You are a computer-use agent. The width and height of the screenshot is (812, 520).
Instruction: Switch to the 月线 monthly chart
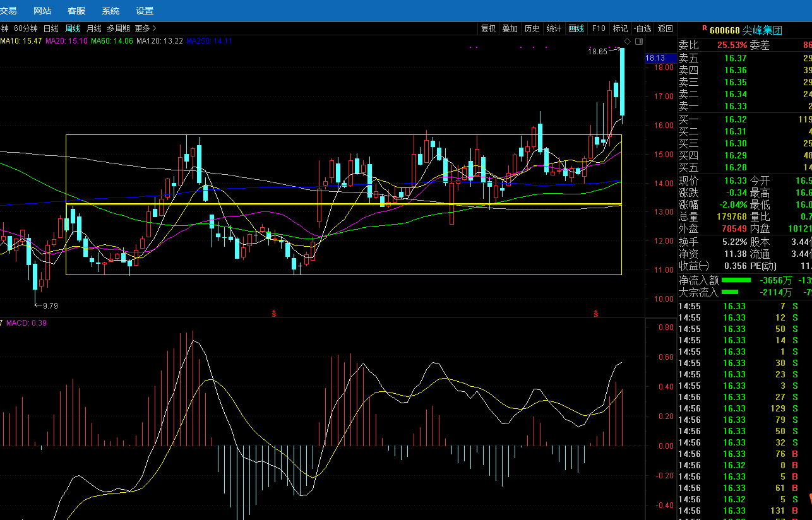pyautogui.click(x=94, y=28)
